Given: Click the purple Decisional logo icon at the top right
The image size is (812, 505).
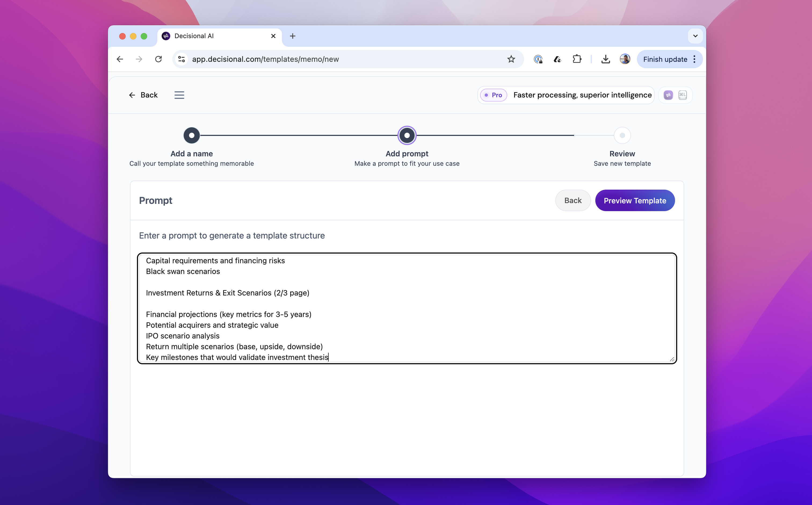Looking at the screenshot, I should click(x=668, y=95).
